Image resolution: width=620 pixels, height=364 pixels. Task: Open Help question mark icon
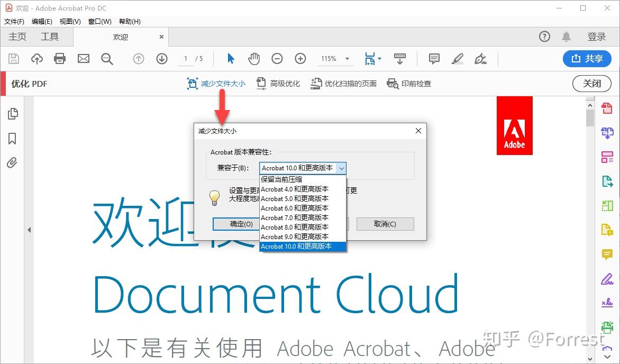pyautogui.click(x=544, y=37)
